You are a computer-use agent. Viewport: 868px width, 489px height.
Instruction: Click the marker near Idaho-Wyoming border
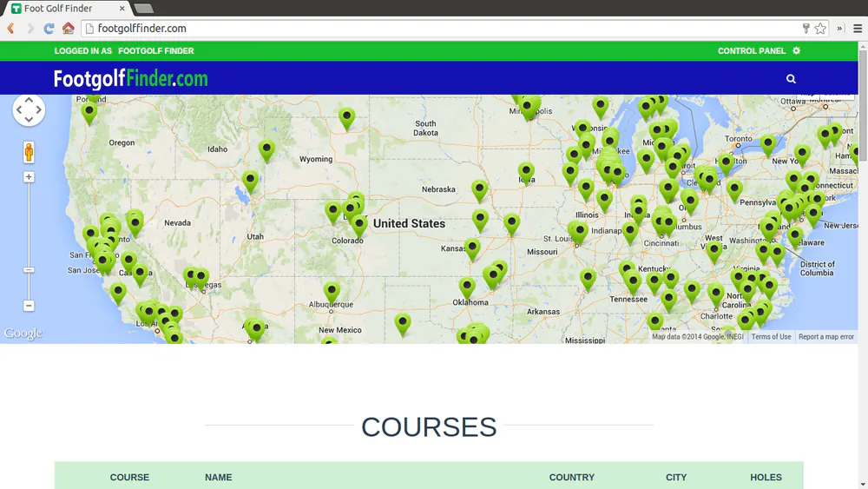pos(266,150)
